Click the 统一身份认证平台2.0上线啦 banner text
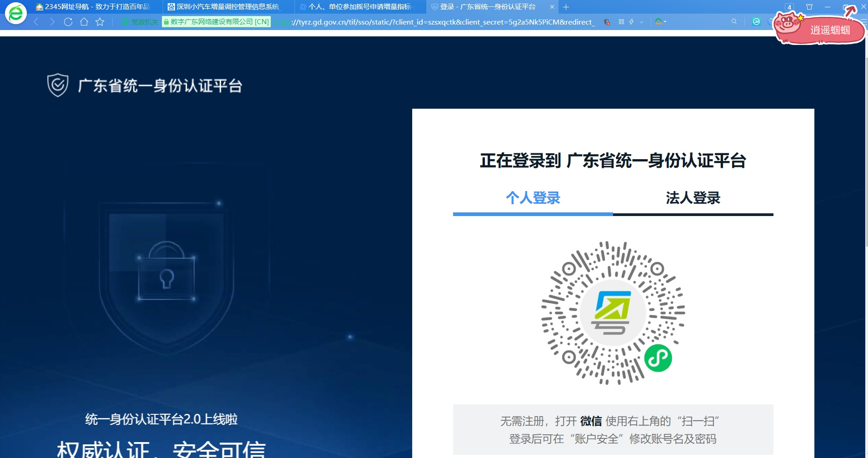The image size is (868, 458). 161,419
